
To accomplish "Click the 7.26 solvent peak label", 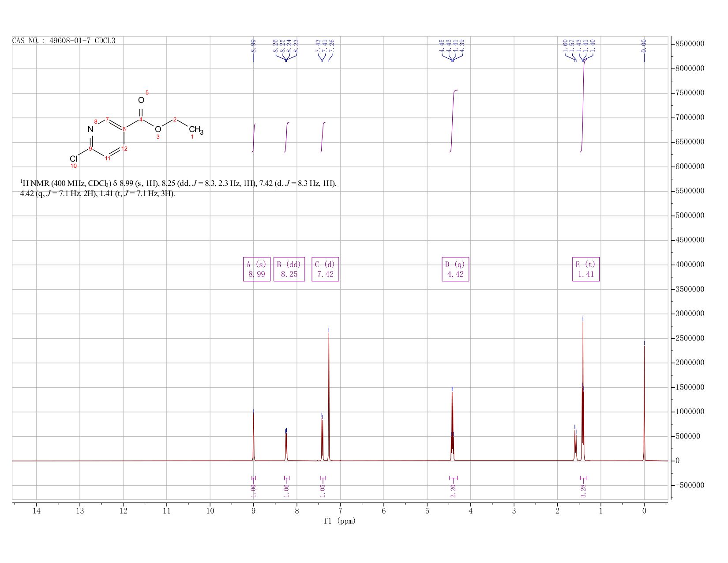I will click(x=332, y=45).
